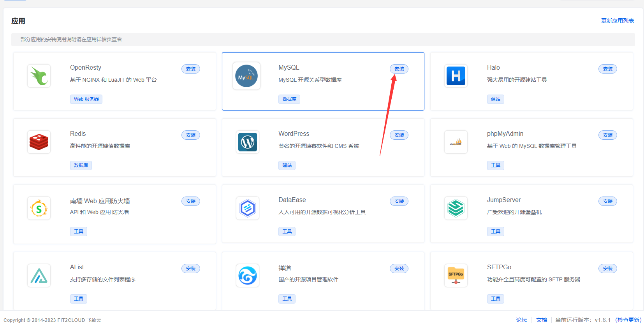Screen dimensions: 644x323
Task: Click the Web 服务器 tag on OpenResty
Action: coord(86,99)
